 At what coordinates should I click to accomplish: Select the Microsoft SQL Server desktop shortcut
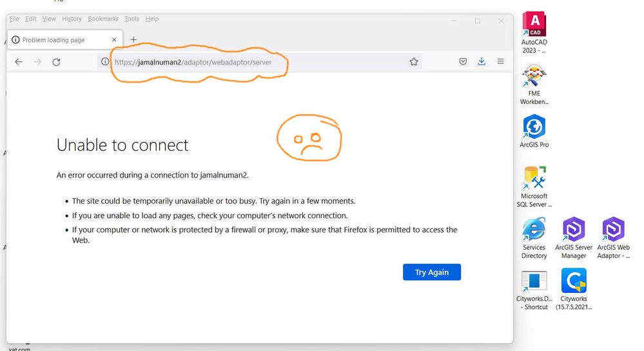coord(534,179)
